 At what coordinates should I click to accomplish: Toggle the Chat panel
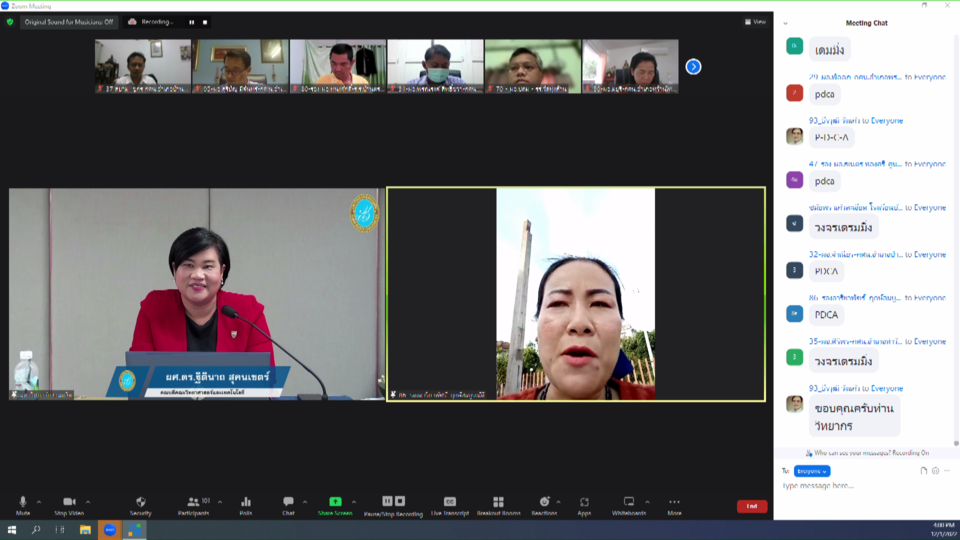click(288, 506)
